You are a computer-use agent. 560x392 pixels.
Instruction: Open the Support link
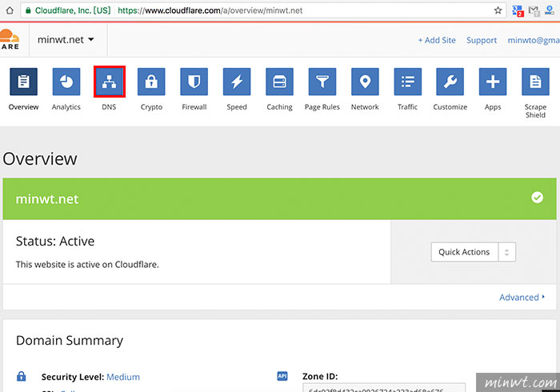point(482,40)
